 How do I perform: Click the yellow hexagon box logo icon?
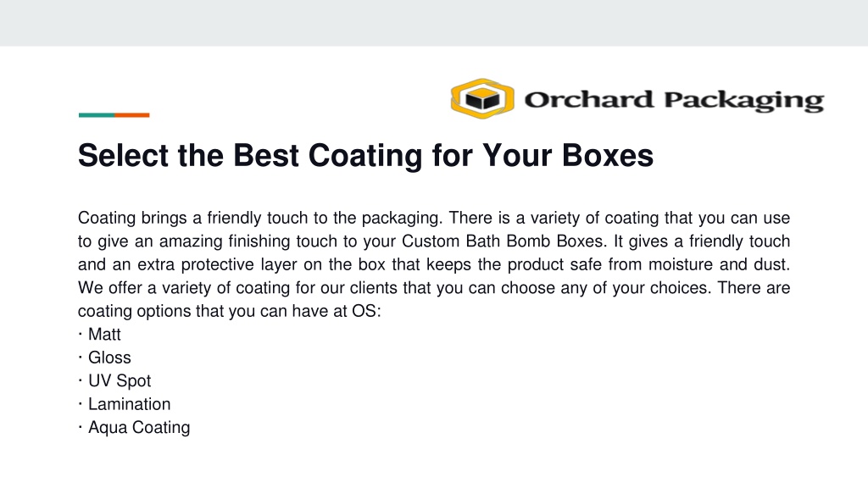click(482, 98)
